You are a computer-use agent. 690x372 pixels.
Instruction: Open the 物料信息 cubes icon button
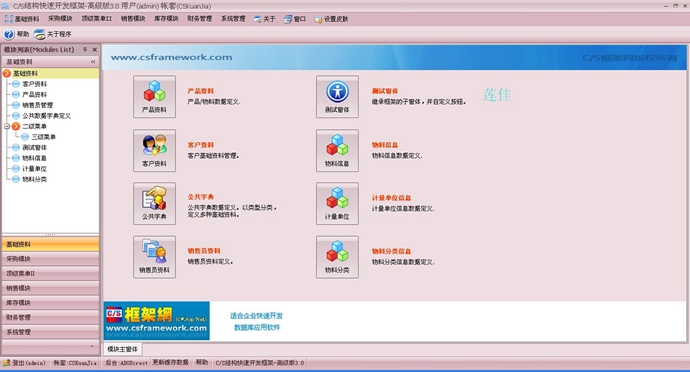coord(337,151)
